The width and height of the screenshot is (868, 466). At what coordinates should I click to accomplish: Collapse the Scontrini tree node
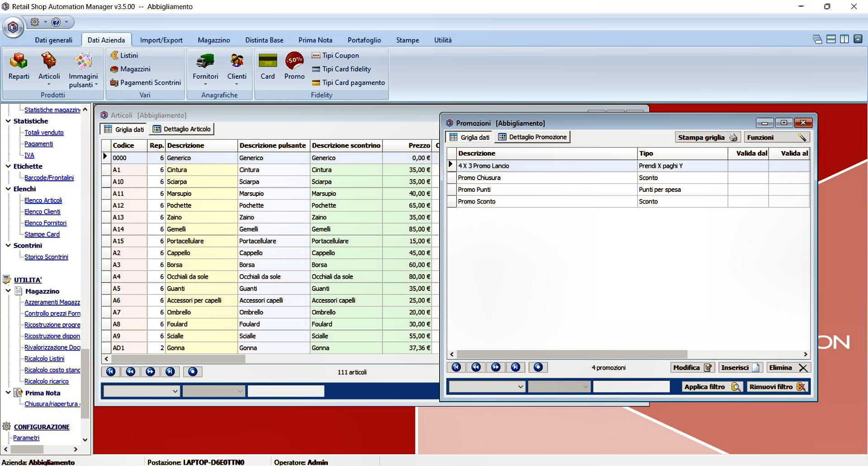pos(8,245)
